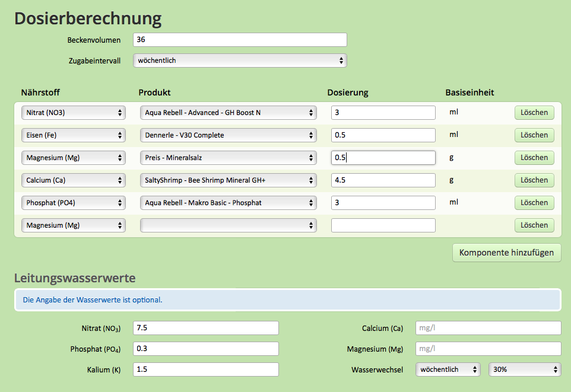Open the Wasserwechsel percentage dropdown showing 30%
The image size is (571, 392).
tap(525, 369)
